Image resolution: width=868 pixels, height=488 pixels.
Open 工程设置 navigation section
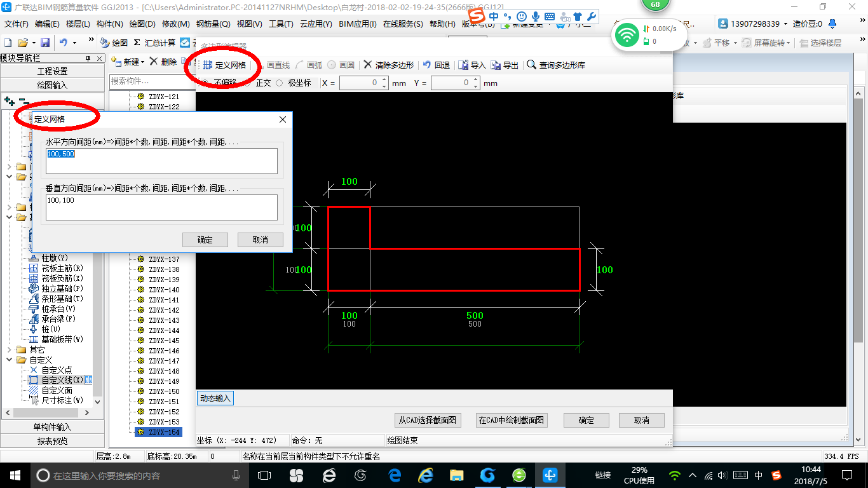[x=52, y=71]
